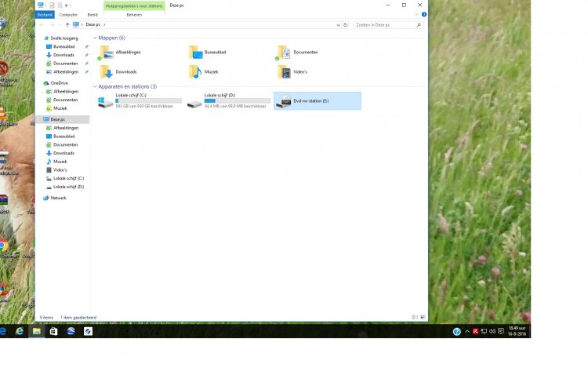Click the up-arrow navigation button
588x368 pixels.
67,25
